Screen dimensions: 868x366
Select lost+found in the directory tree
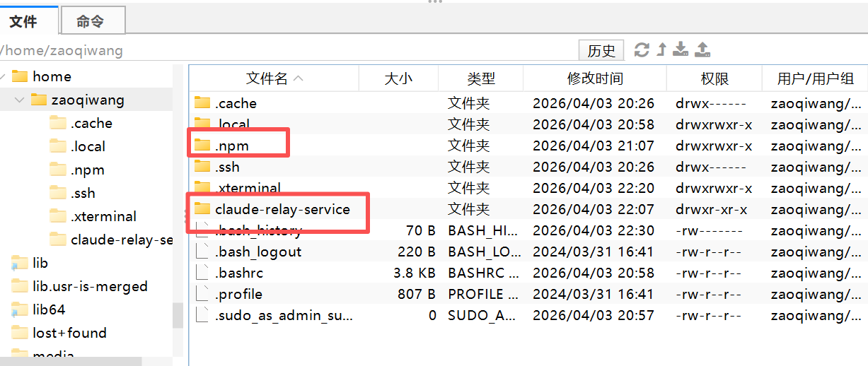(x=69, y=333)
